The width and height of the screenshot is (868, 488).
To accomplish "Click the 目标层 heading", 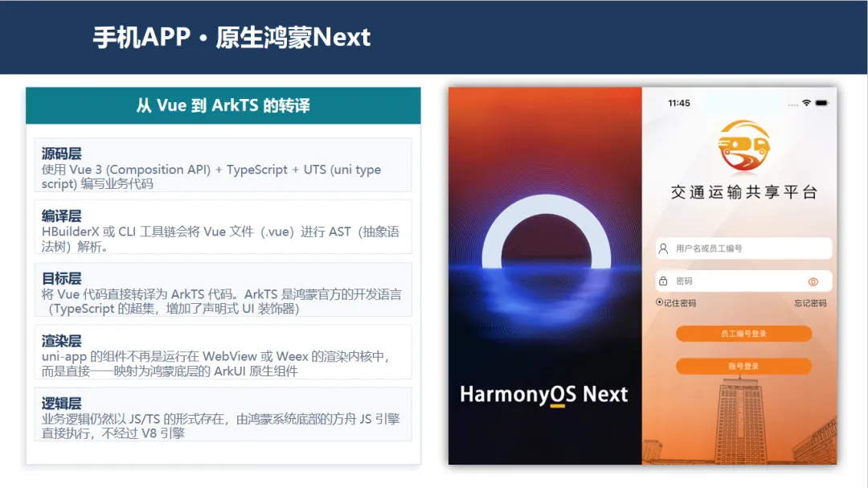I will (61, 279).
